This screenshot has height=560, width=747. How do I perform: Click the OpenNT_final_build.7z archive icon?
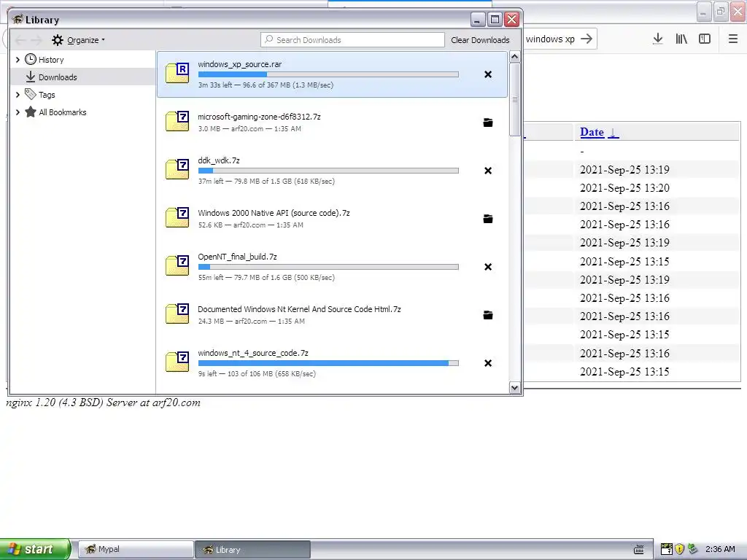[177, 265]
